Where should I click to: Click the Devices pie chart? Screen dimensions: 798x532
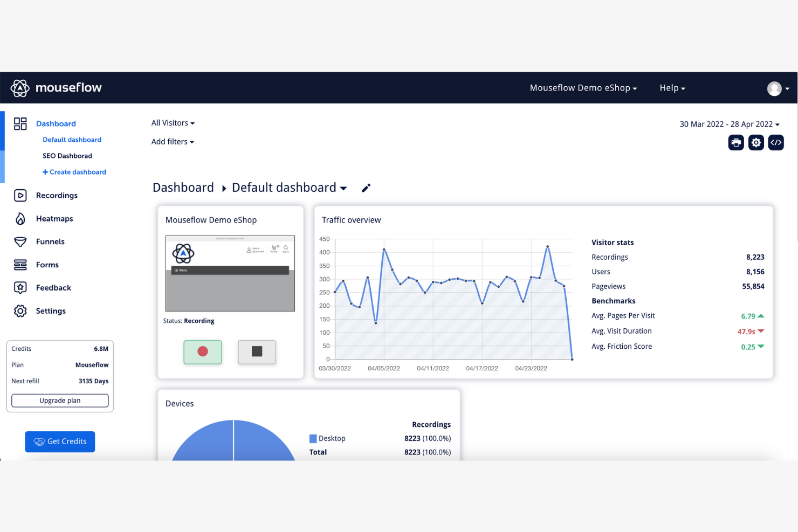pyautogui.click(x=233, y=440)
